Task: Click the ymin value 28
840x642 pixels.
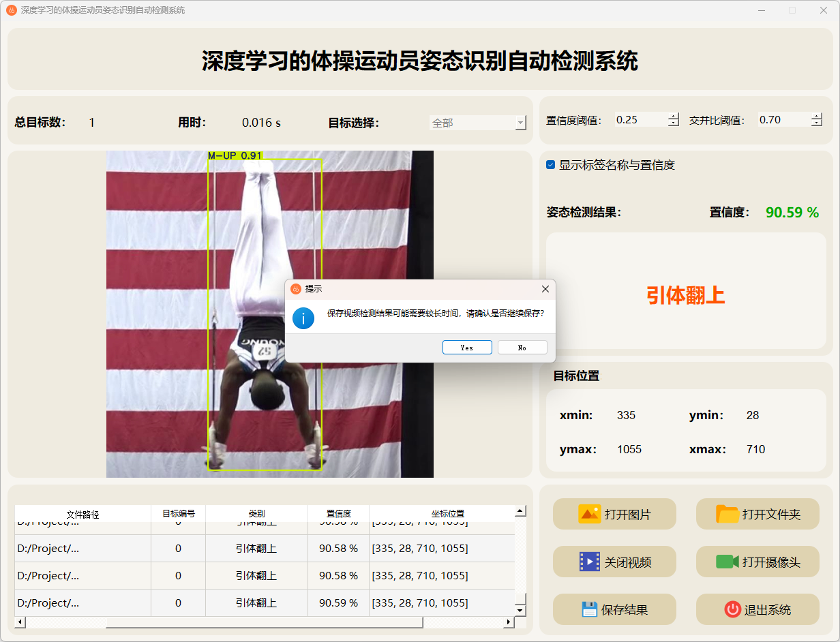Action: [753, 415]
